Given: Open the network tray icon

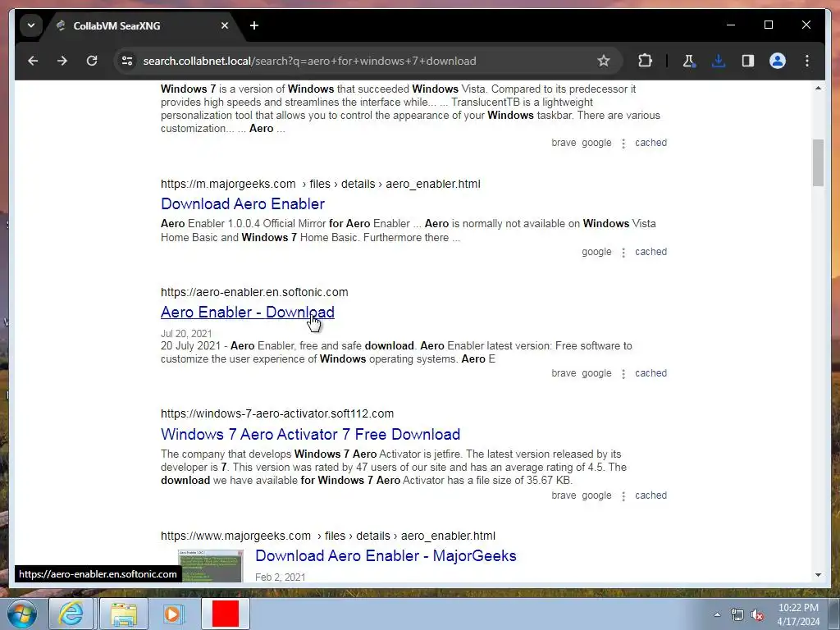Looking at the screenshot, I should tap(737, 615).
